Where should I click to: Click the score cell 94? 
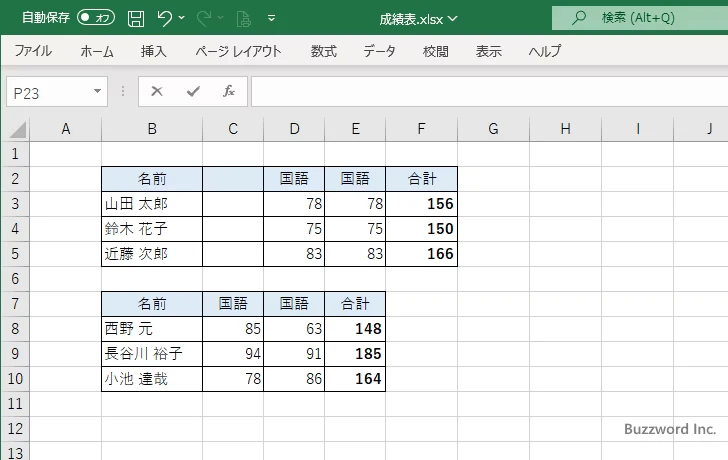(233, 354)
